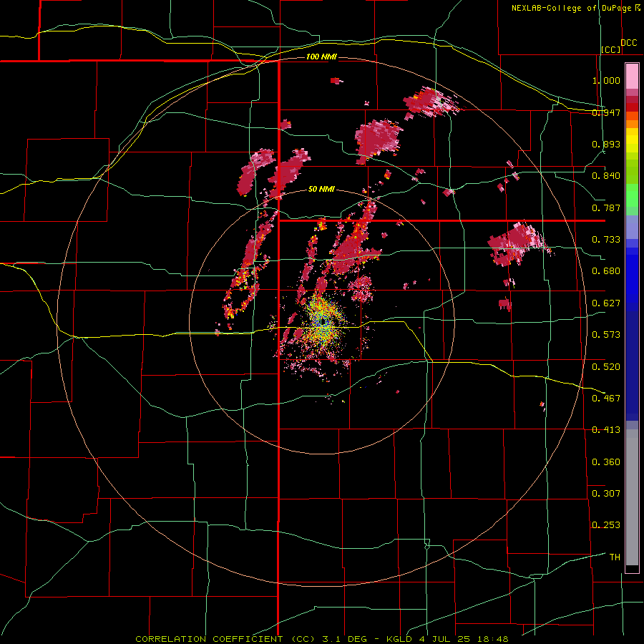
Task: Click the 0.680 scale value
Action: (x=606, y=271)
